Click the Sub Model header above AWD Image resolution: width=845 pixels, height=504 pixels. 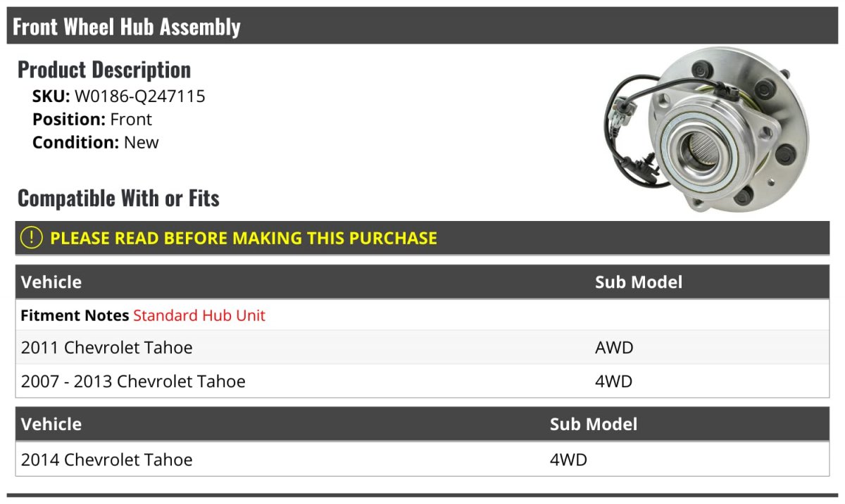pos(639,282)
